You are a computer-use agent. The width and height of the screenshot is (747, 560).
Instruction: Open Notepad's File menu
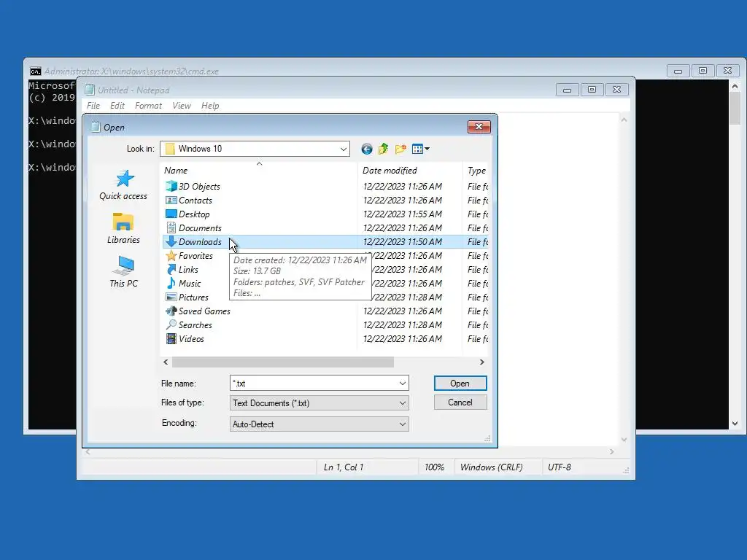[93, 106]
